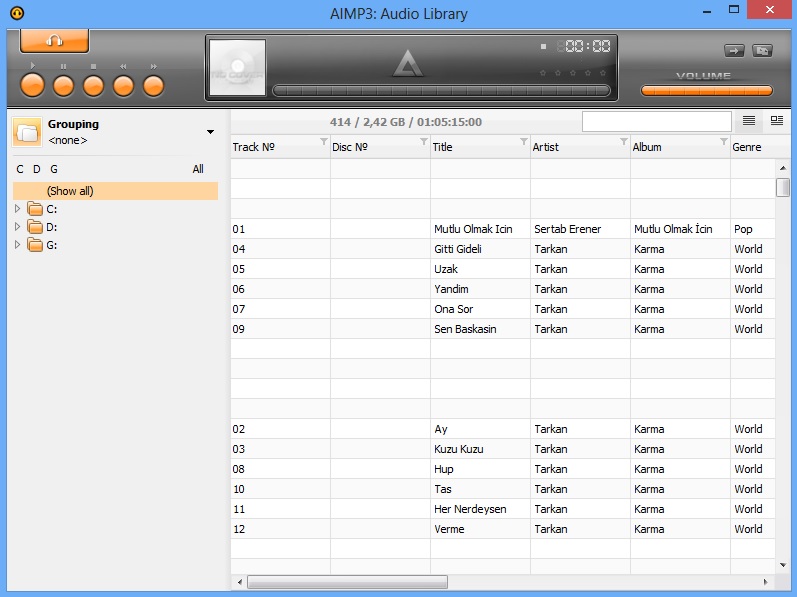Switch to list view icon
797x597 pixels.
749,120
